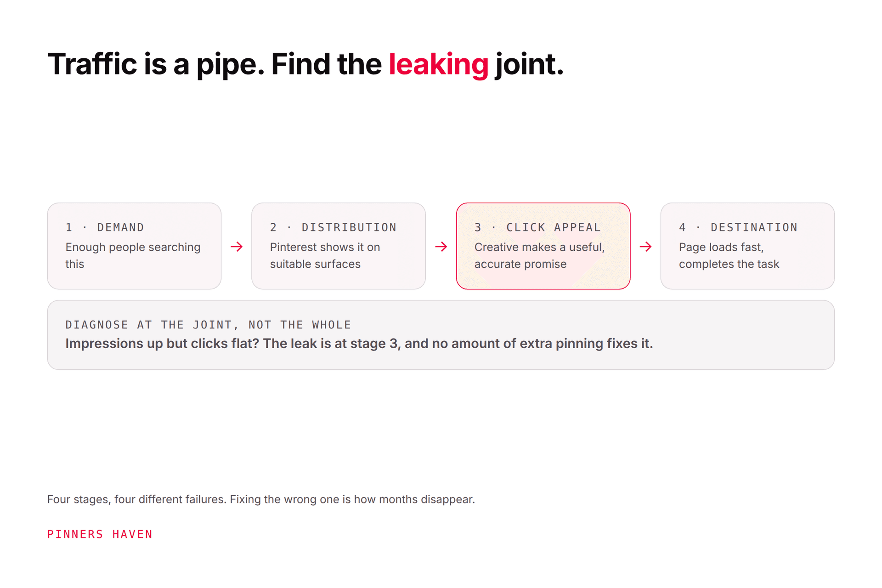Select the highlighted 3 · Click Appeal card
Screen dimensions: 882x588
click(x=543, y=246)
